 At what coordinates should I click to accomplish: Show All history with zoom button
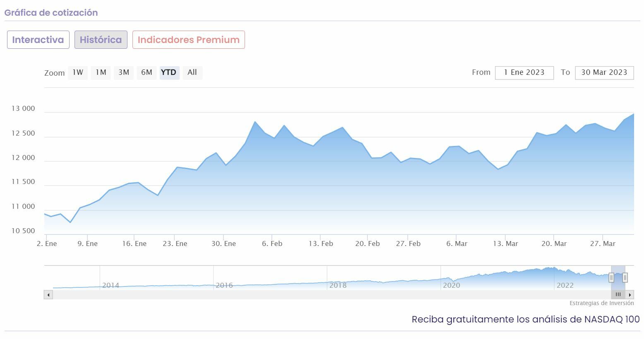coord(192,72)
